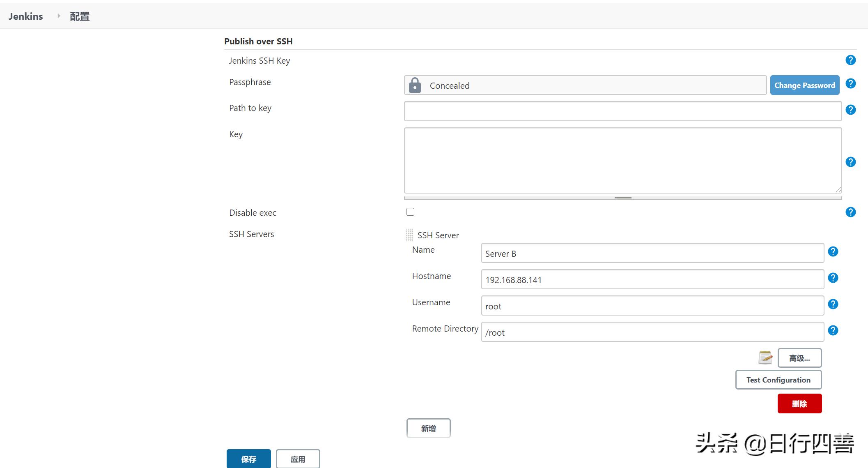868x468 pixels.
Task: Click the Test Configuration button
Action: click(778, 380)
